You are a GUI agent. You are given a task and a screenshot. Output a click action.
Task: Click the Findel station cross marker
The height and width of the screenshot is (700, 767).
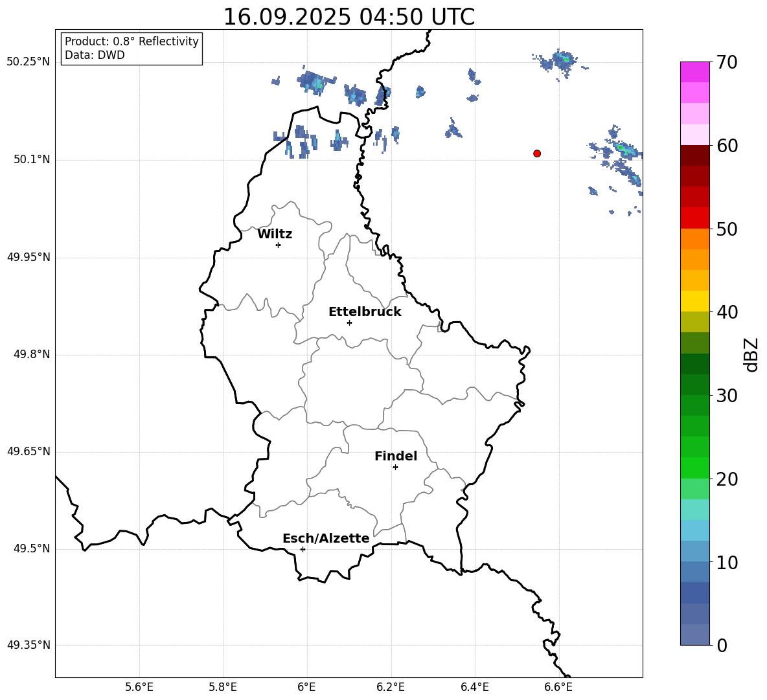pos(395,468)
